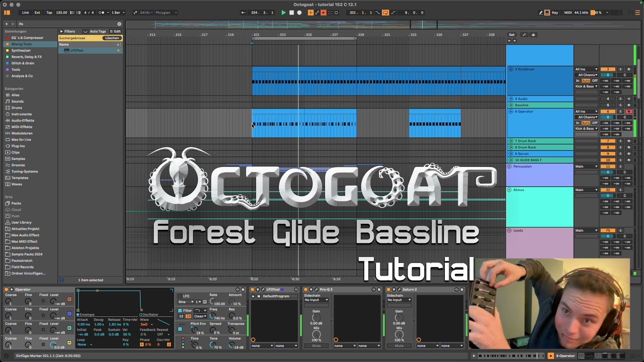
Task: Expand Auto Tags in the browser
Action: [x=95, y=31]
